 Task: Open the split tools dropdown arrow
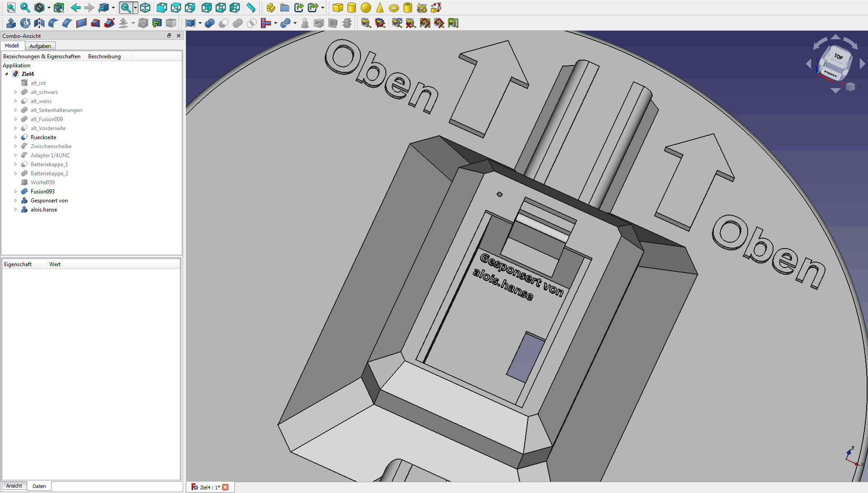pyautogui.click(x=295, y=23)
